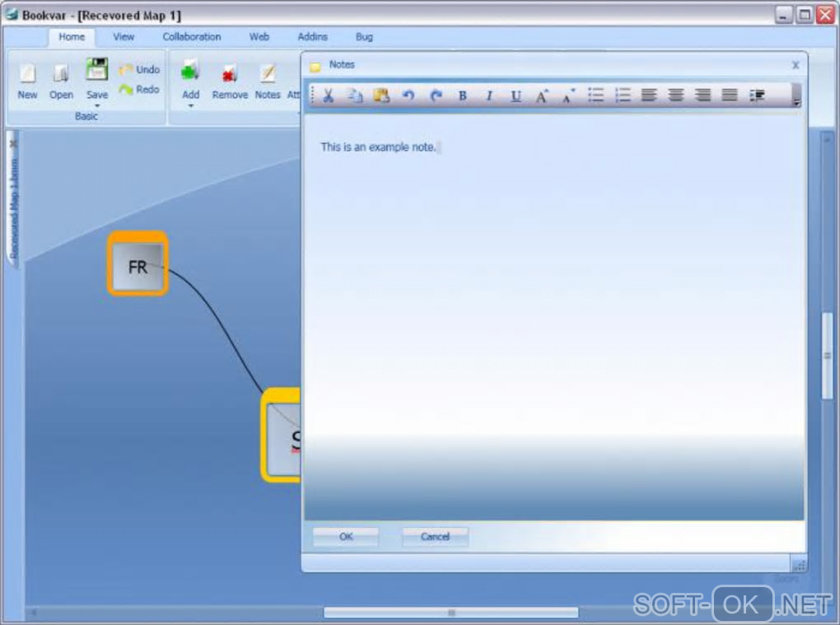Screen dimensions: 840x625
Task: Toggle underline formatting
Action: tap(516, 96)
